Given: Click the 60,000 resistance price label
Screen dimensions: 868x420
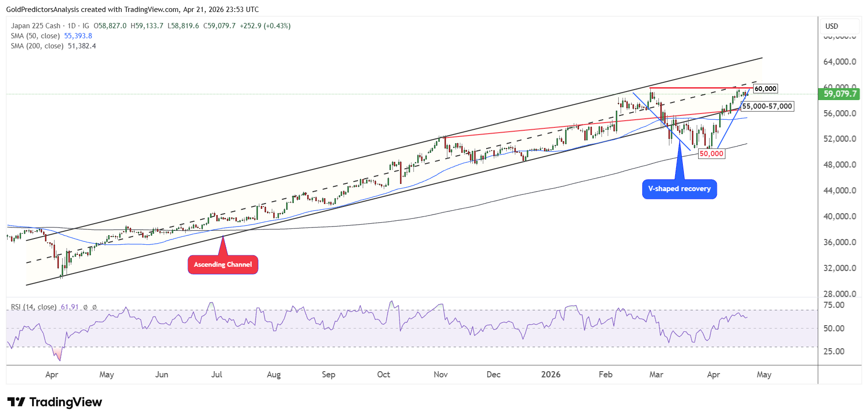Looking at the screenshot, I should (x=766, y=89).
